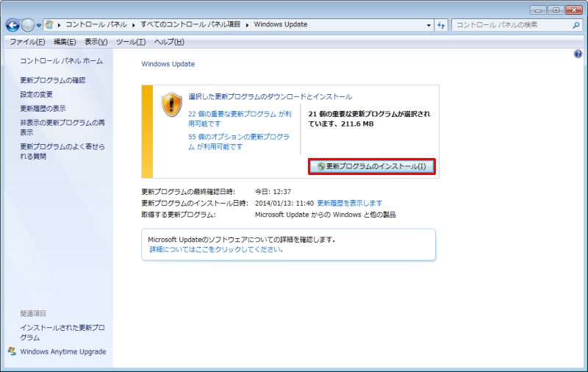Click 詳細についてはここをクリックしてください link

[x=217, y=249]
